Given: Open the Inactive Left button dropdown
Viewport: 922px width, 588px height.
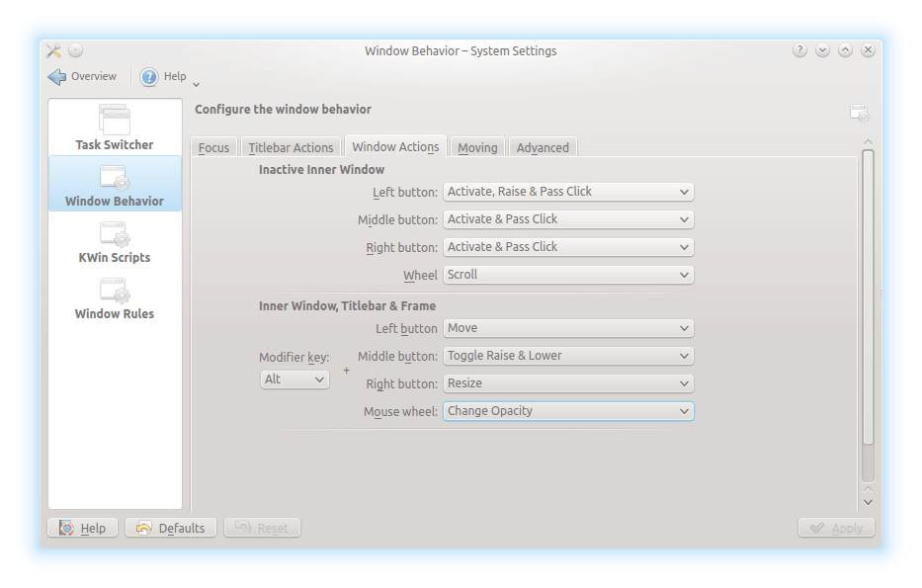Looking at the screenshot, I should click(x=568, y=192).
